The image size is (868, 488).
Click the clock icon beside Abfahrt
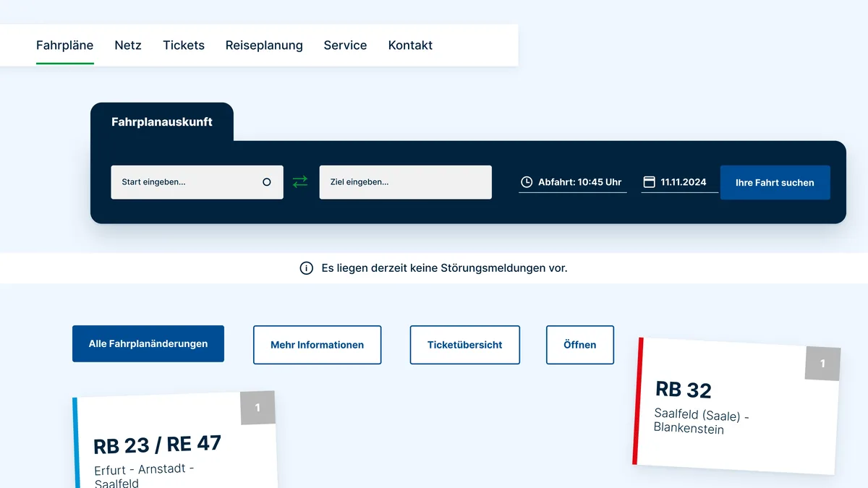pos(527,182)
